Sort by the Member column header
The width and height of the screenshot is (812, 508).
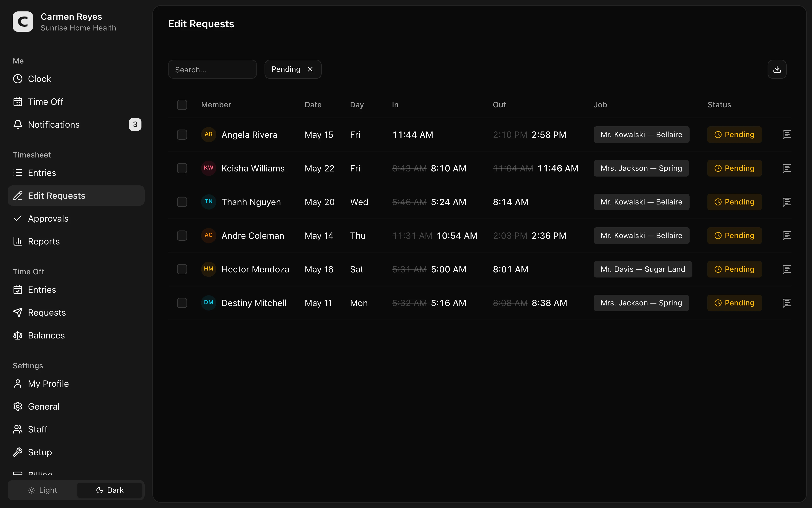[x=216, y=105]
